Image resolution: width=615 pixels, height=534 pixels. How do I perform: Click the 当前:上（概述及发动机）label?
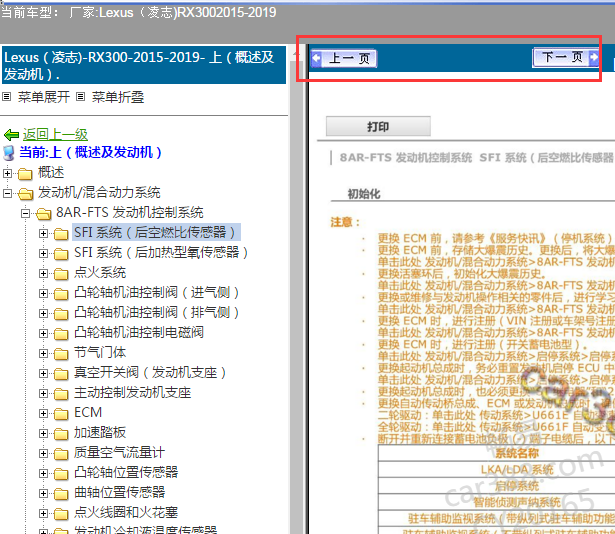coord(91,152)
